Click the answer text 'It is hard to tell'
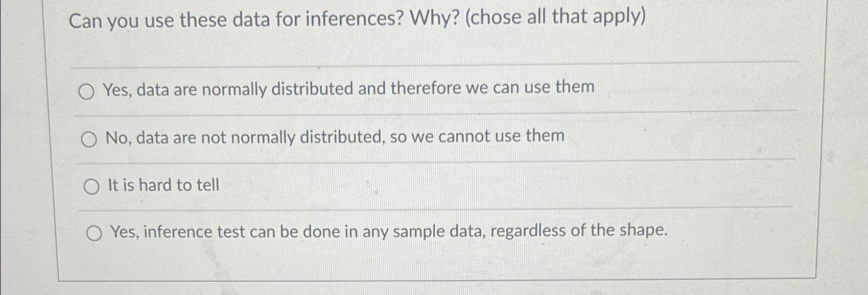Viewport: 868px width, 295px height. pos(163,185)
